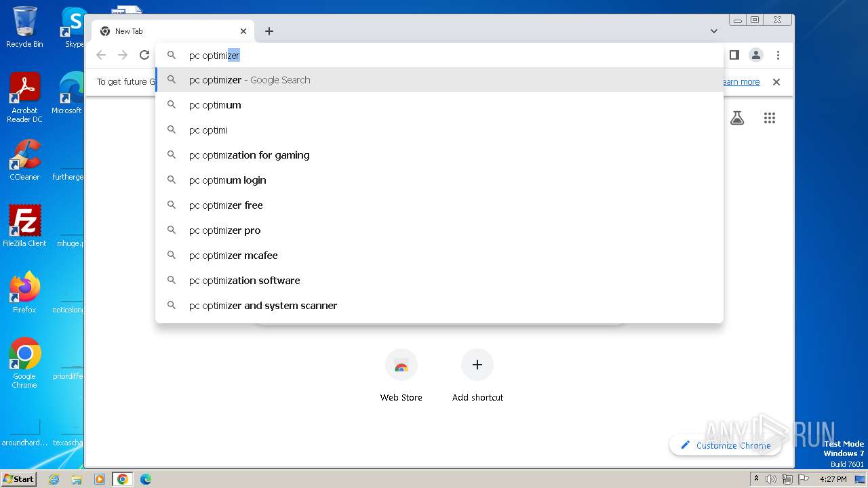Pick 'pc optimization for gaming' suggestion

[439, 155]
